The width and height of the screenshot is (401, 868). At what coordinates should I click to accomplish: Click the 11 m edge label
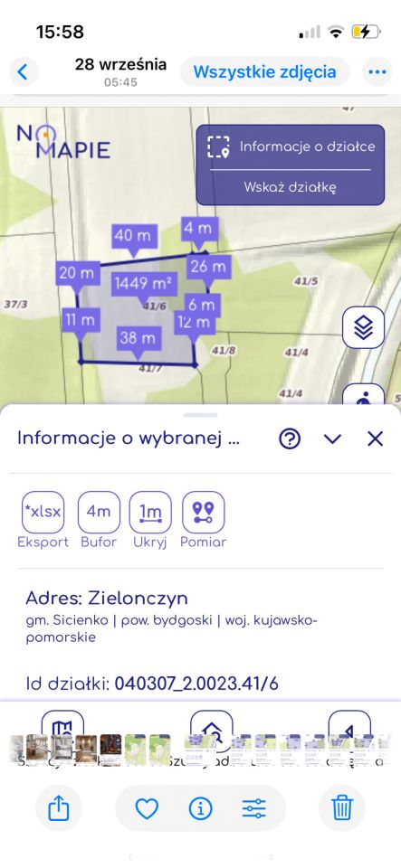tap(81, 320)
